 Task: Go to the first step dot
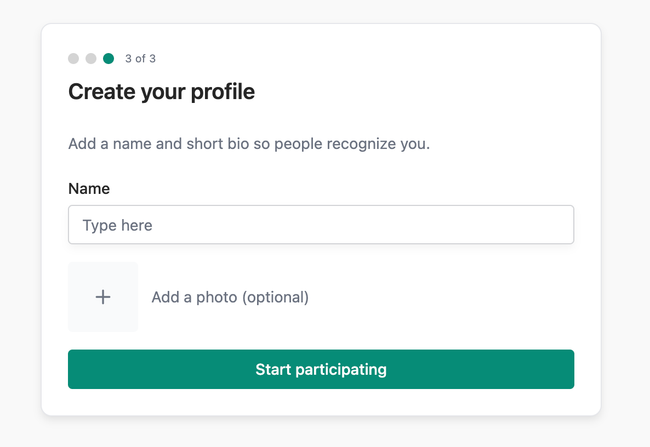[x=73, y=59]
